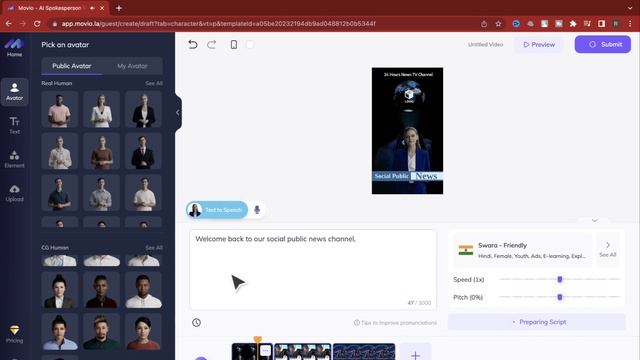Pick the man in red tie avatar
Image resolution: width=640 pixels, height=360 pixels.
coord(144,151)
